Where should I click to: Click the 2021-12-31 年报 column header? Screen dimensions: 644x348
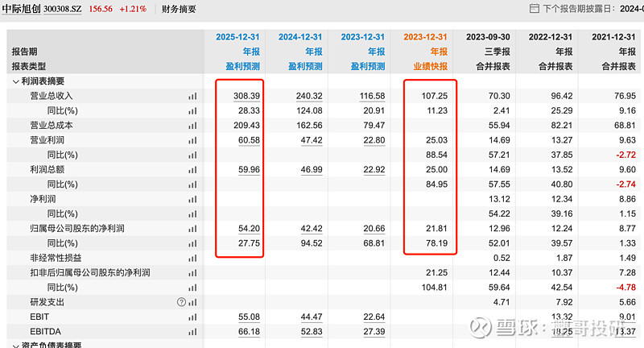point(613,37)
